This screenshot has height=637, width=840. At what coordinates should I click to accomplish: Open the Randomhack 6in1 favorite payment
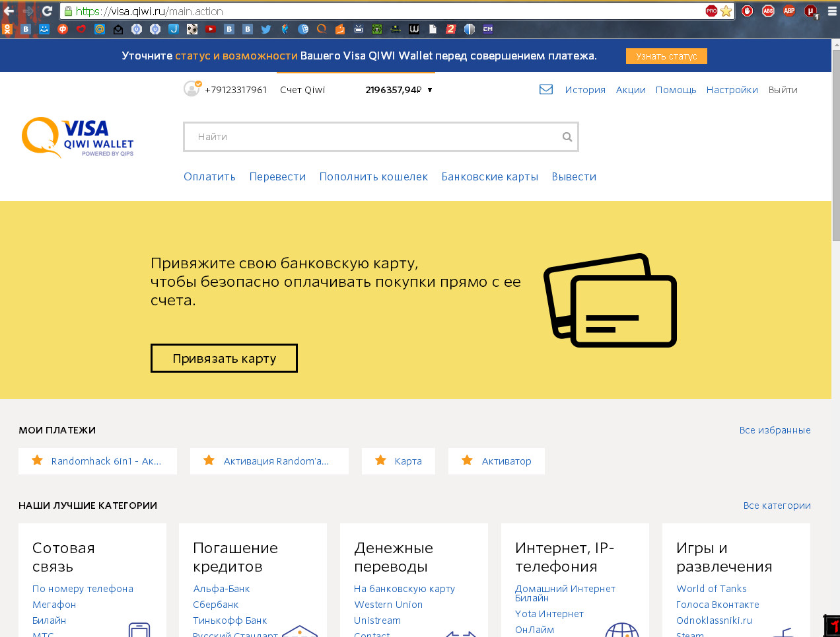pos(98,461)
